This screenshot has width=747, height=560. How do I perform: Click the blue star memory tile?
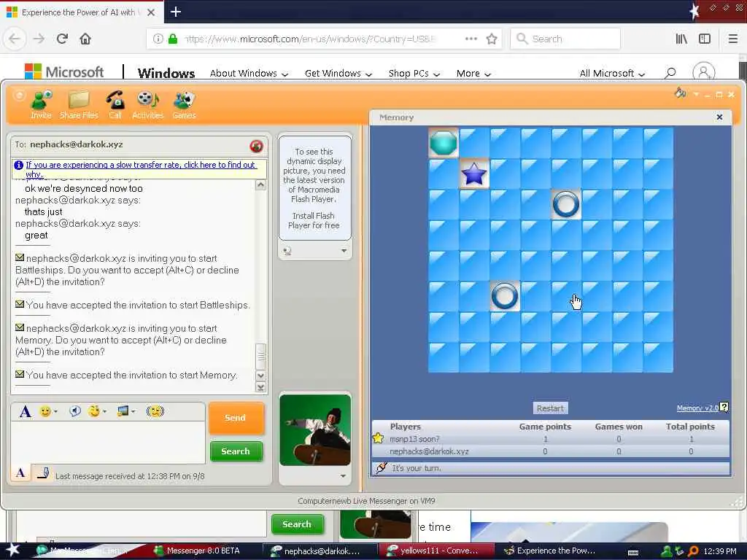coord(474,174)
